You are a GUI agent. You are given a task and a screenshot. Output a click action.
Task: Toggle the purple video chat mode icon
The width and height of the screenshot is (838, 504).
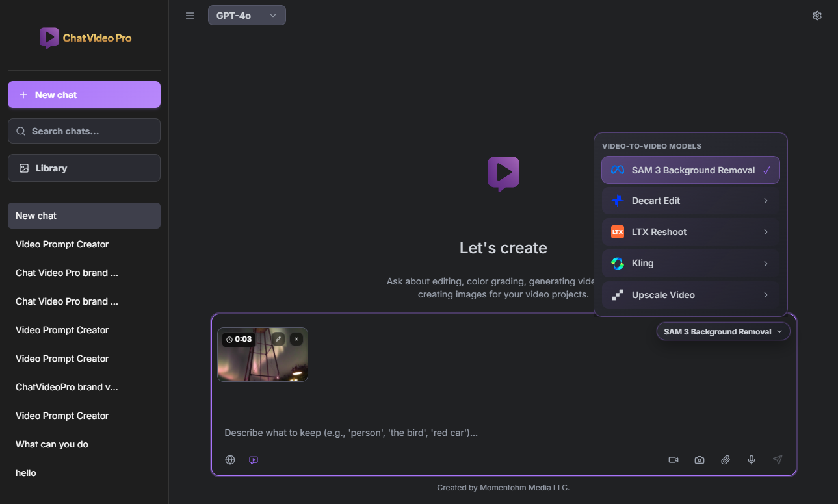click(254, 460)
